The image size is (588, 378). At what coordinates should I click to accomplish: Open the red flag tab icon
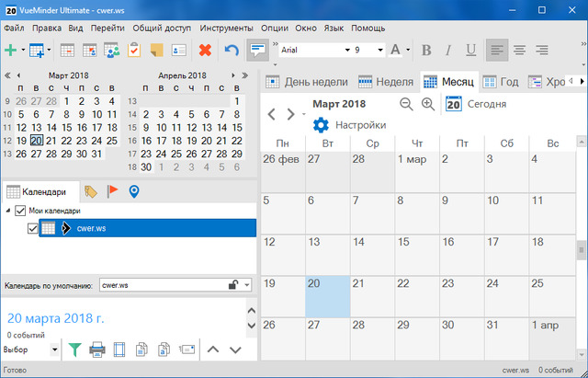(112, 191)
